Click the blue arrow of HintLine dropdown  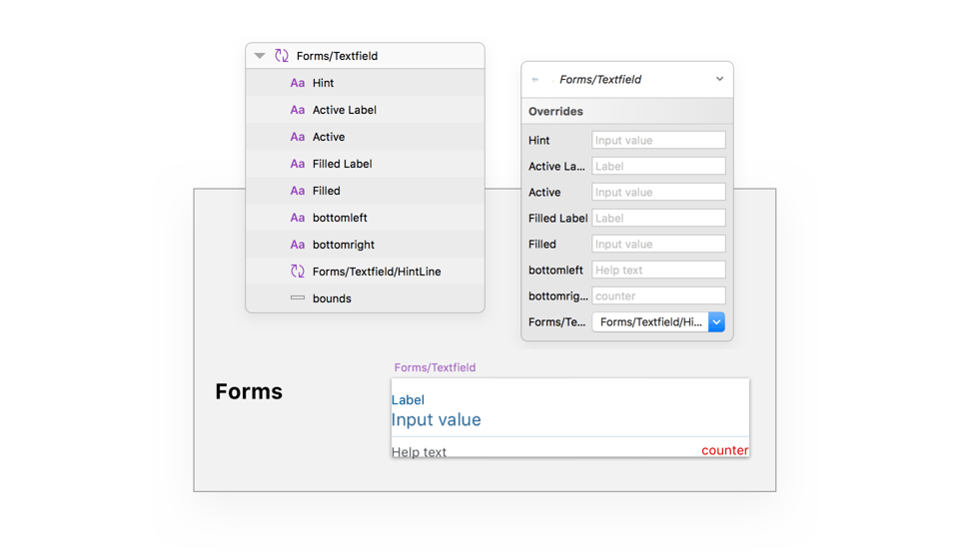tap(716, 321)
